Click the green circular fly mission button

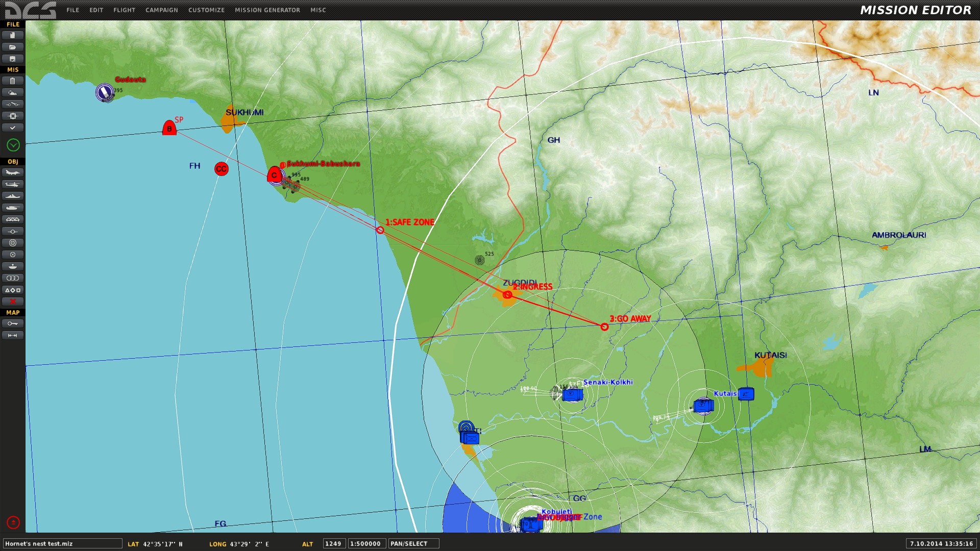tap(13, 145)
